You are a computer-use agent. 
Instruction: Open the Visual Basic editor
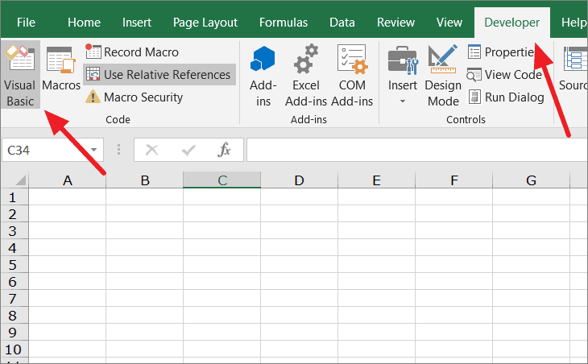click(x=20, y=75)
